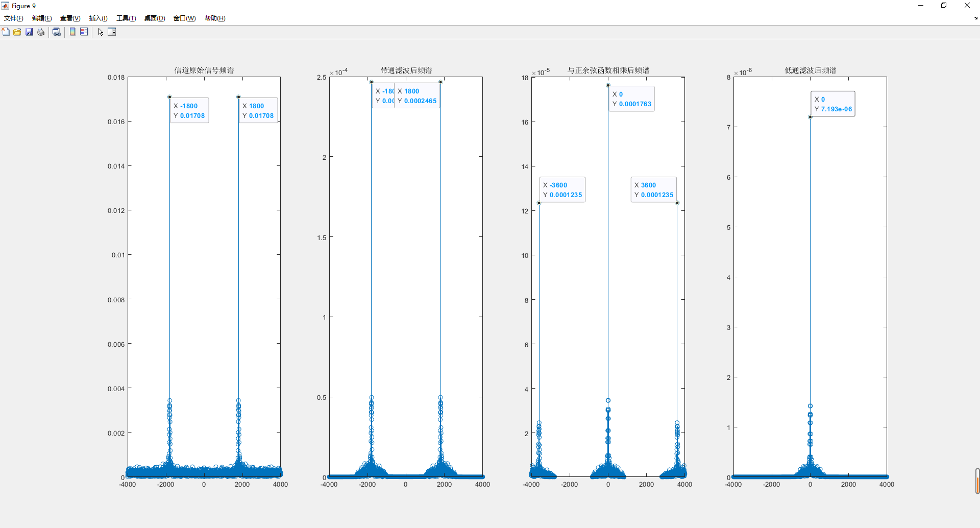Viewport: 980px width, 528px height.
Task: Click the zero-frequency peak marker in third plot
Action: [608, 85]
